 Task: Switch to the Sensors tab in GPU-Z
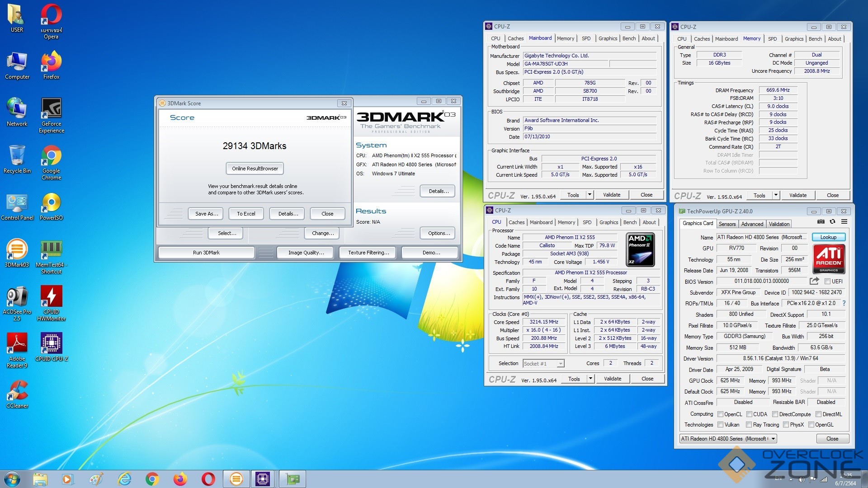click(727, 224)
